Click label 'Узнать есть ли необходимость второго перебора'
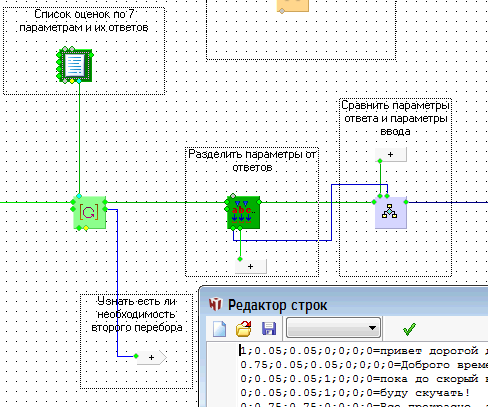Screen dimensions: 488x407 click(x=137, y=314)
